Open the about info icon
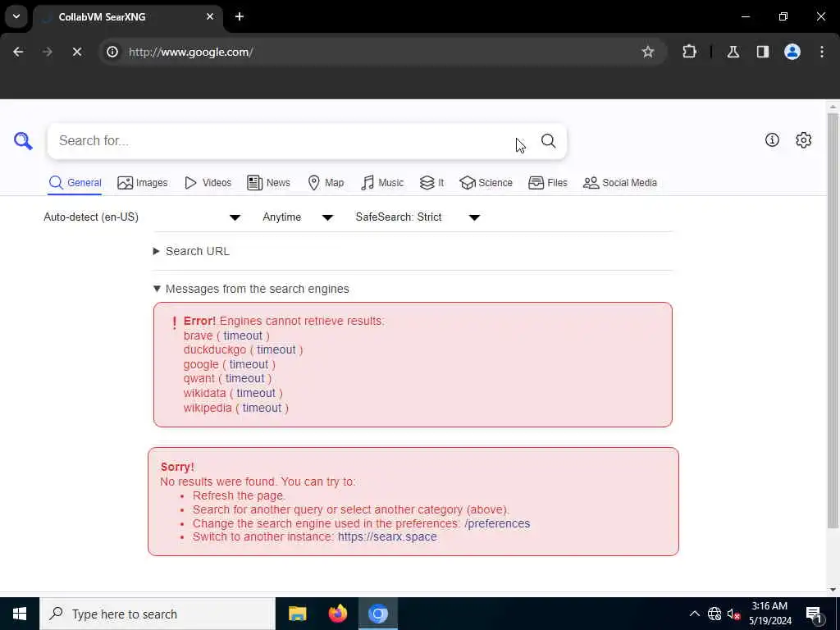 772,139
